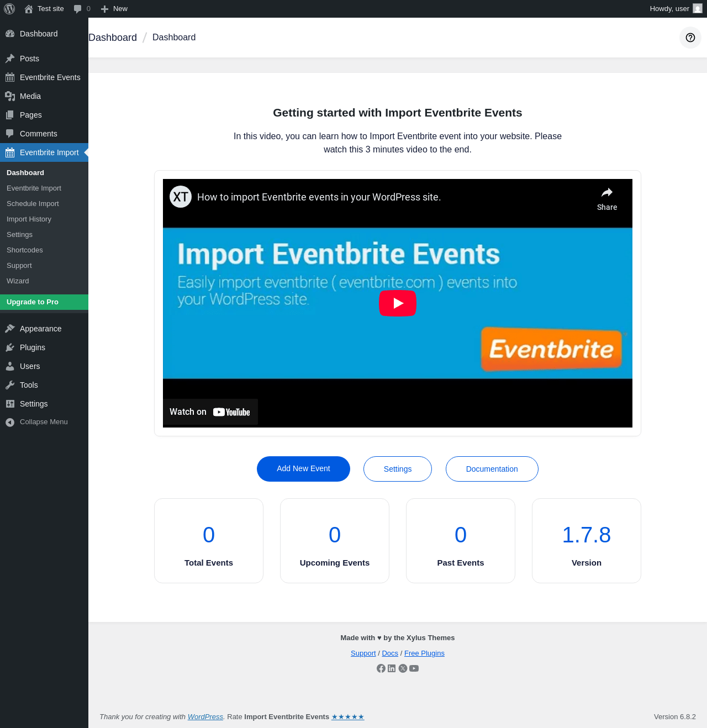The width and height of the screenshot is (707, 728).
Task: Open the Docs link in footer
Action: [390, 653]
